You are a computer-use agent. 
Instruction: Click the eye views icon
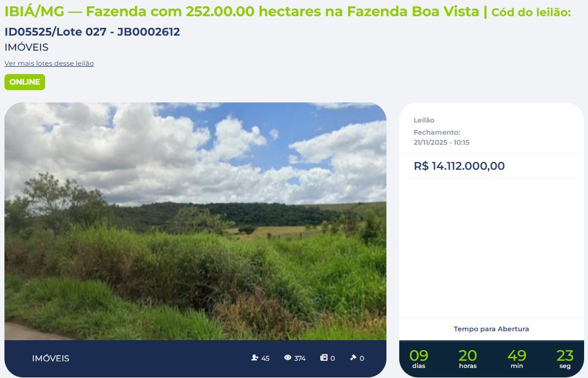coord(288,358)
